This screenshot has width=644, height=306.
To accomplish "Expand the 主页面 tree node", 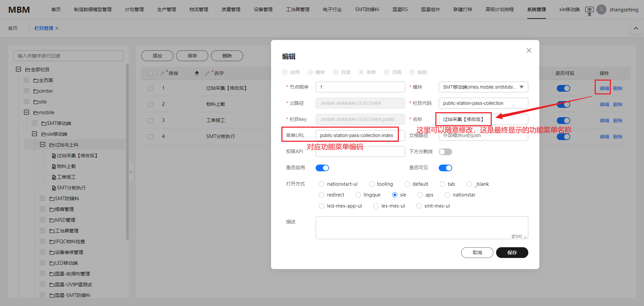I will point(26,80).
